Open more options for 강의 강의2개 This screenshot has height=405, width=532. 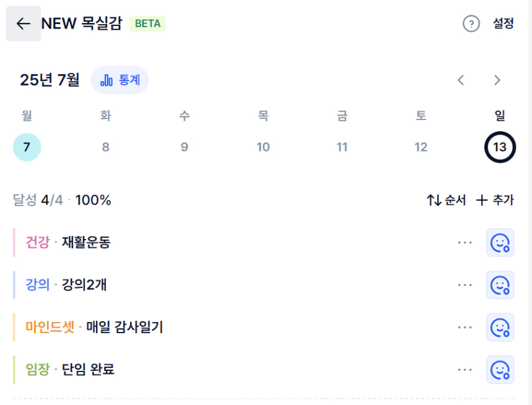465,285
